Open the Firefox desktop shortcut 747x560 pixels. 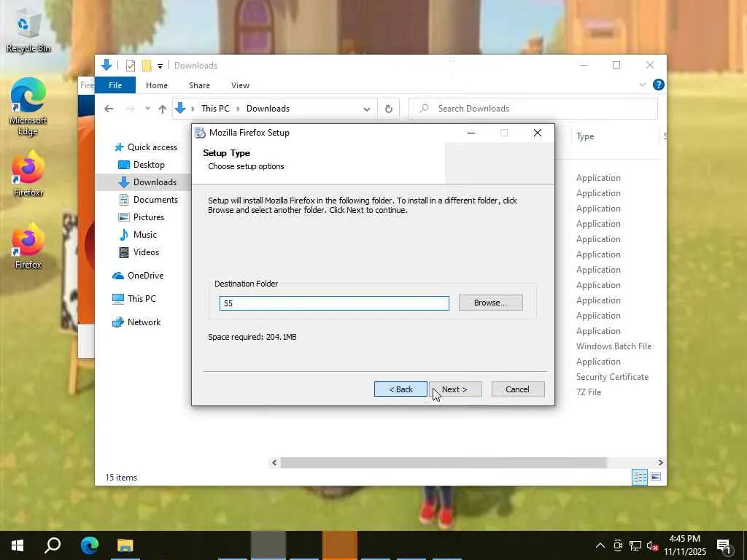coord(28,246)
